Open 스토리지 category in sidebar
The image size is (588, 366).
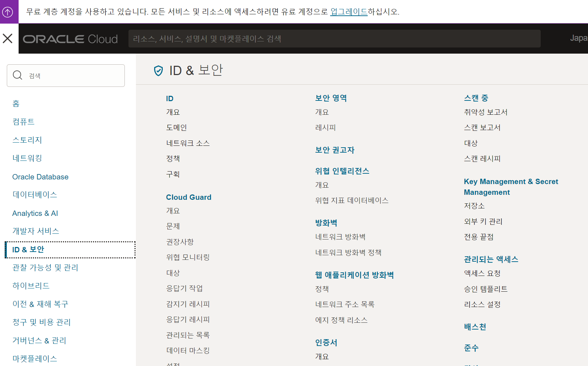27,140
